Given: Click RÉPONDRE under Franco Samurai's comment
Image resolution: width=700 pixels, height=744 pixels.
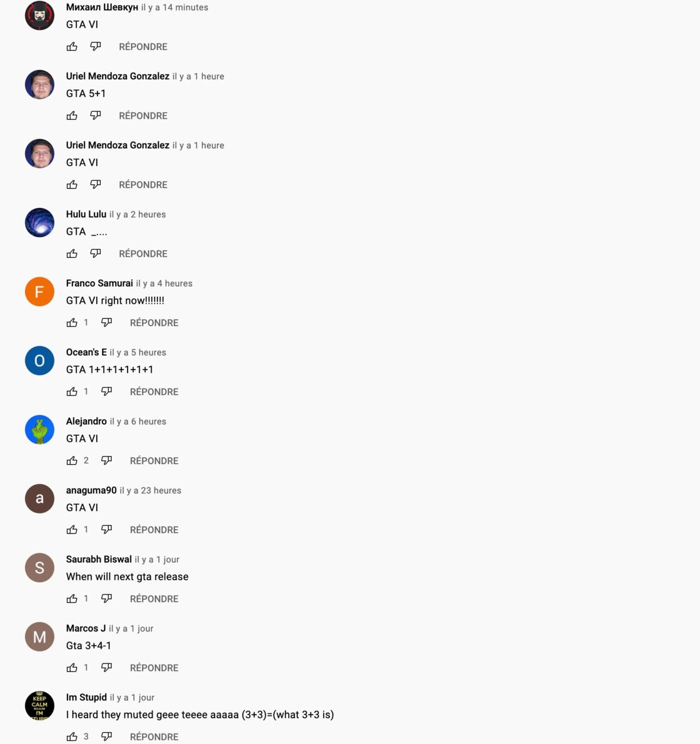Looking at the screenshot, I should click(x=154, y=323).
